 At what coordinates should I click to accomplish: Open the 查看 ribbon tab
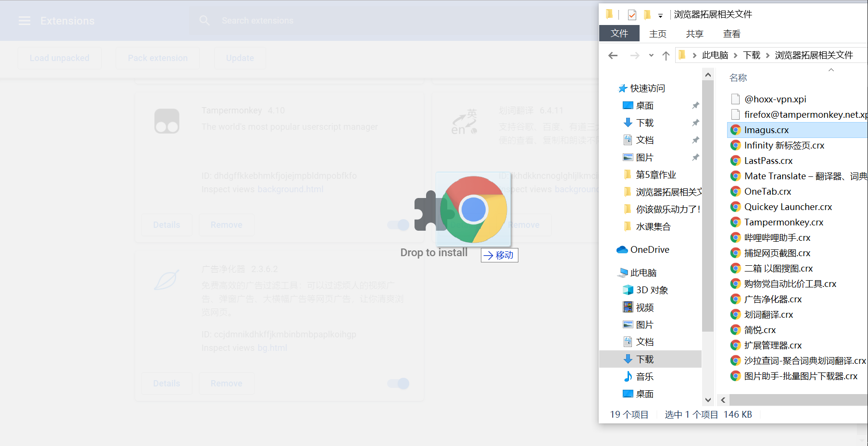pos(731,34)
